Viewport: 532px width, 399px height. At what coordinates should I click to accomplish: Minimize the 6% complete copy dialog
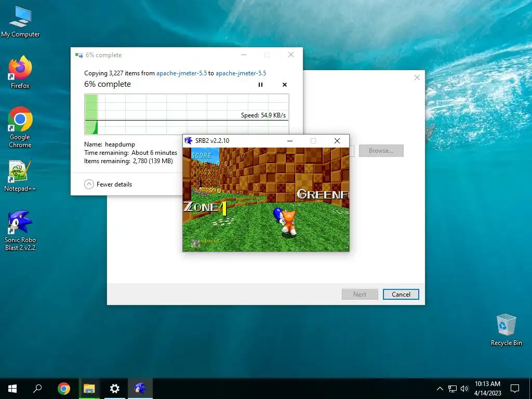point(244,55)
